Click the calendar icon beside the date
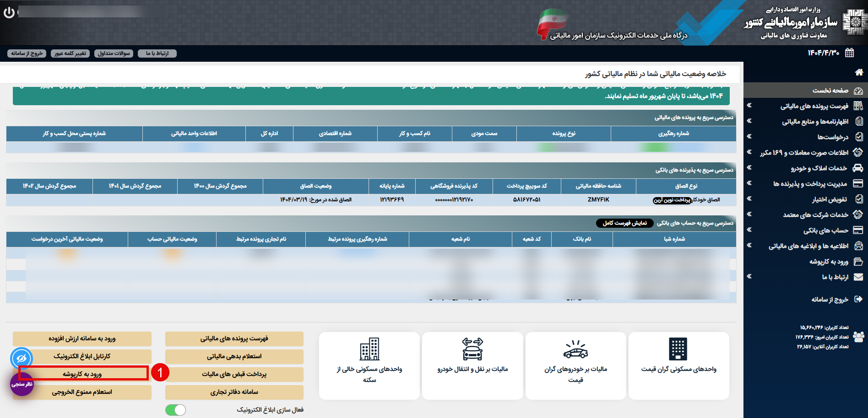 (850, 53)
